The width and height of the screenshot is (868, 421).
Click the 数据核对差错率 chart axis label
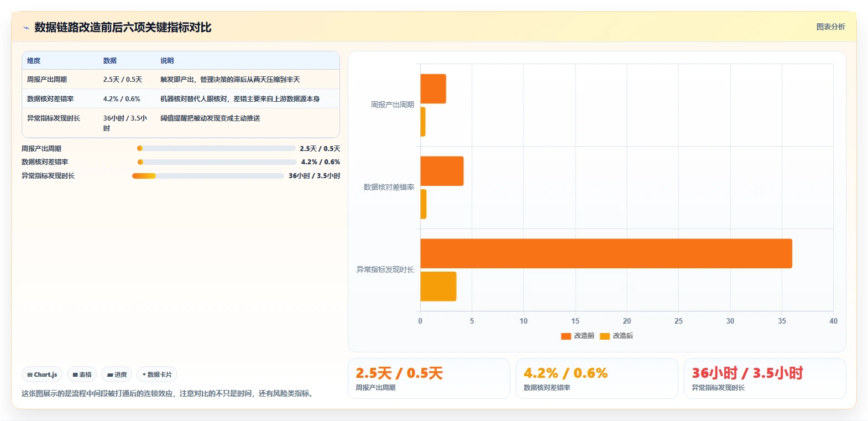[x=389, y=187]
